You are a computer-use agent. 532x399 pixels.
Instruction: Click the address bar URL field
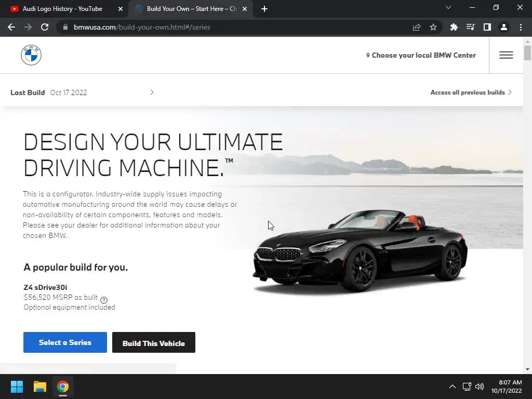[x=234, y=27]
